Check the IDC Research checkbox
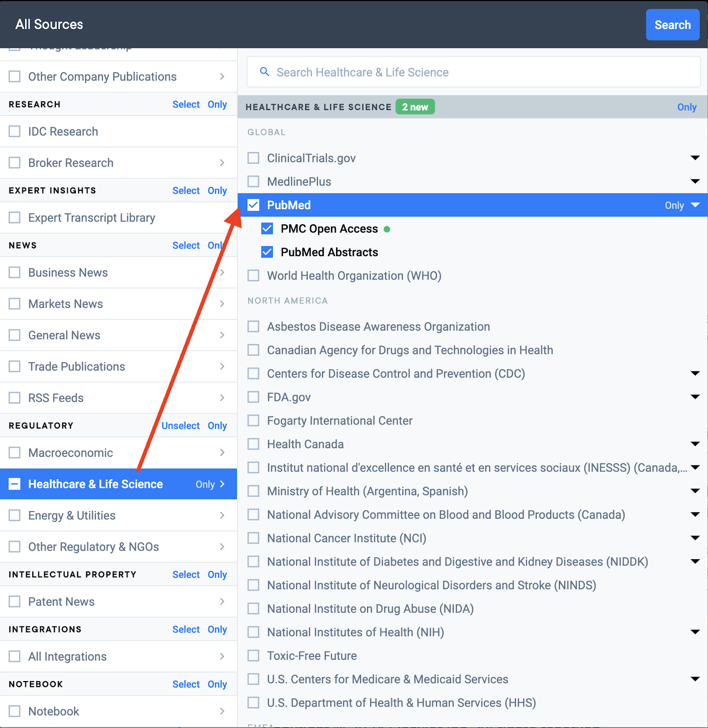The image size is (708, 728). pos(15,131)
